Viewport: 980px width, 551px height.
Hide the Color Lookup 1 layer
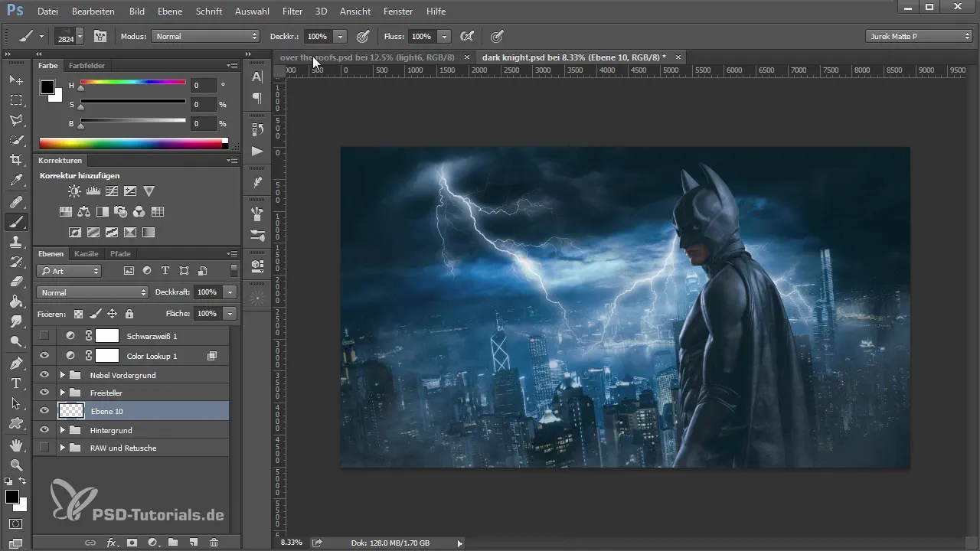click(x=44, y=356)
